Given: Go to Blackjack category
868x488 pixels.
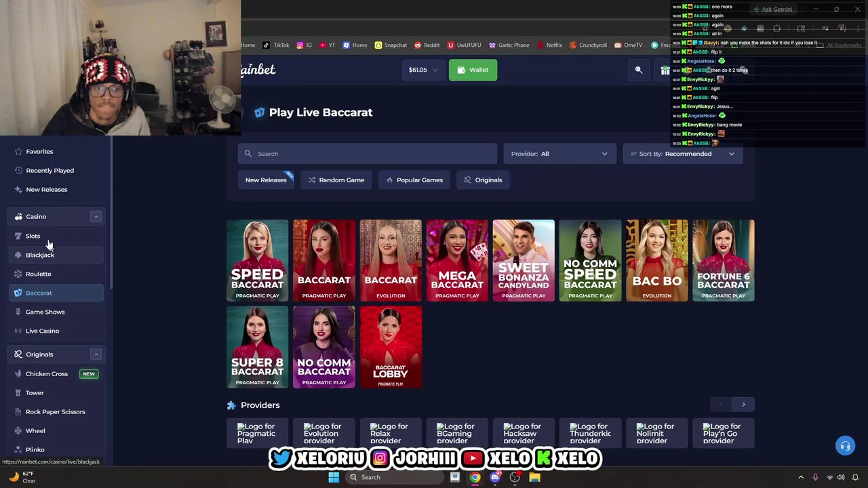Looking at the screenshot, I should [57, 255].
